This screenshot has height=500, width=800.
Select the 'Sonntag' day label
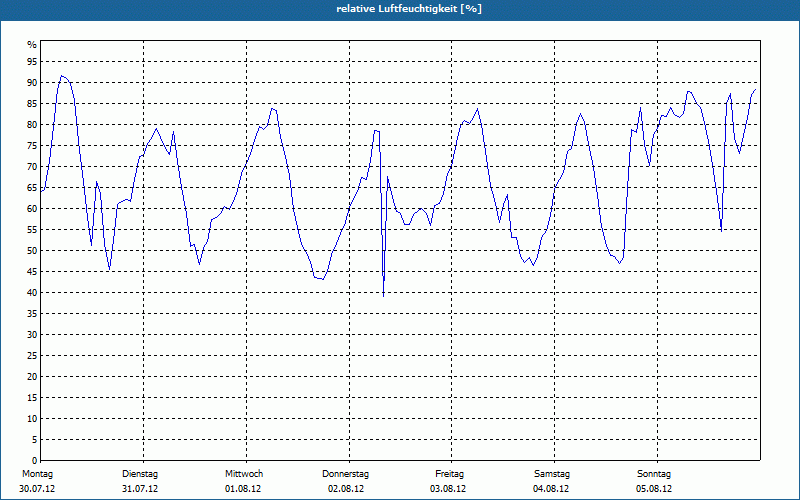(654, 474)
